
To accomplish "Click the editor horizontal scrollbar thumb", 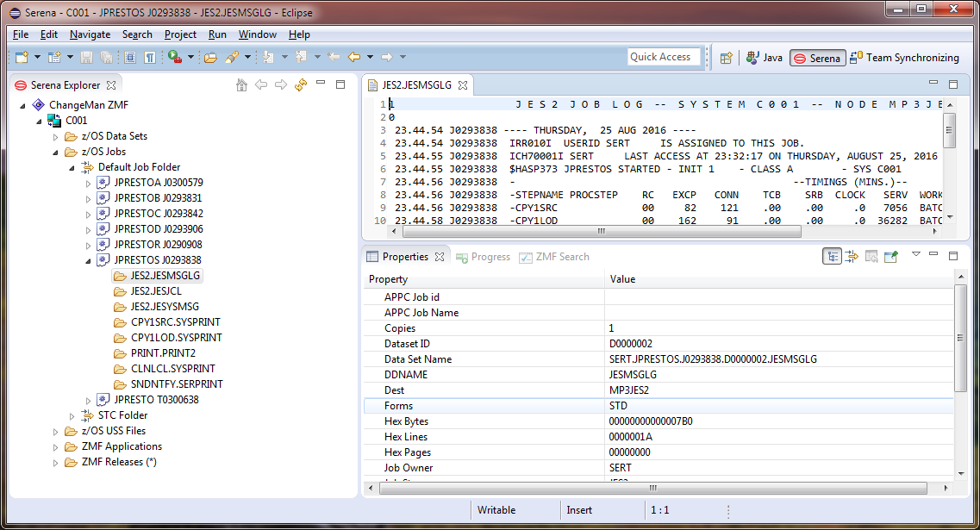I will tap(602, 231).
